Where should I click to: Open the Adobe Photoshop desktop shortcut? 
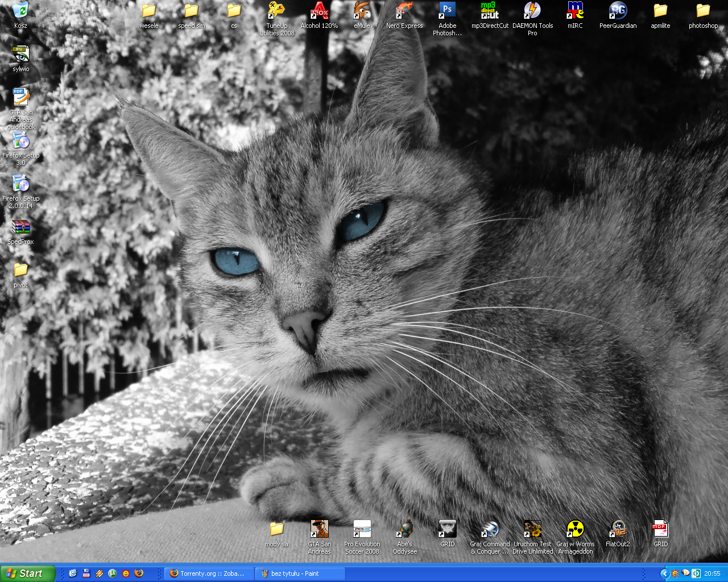click(447, 10)
